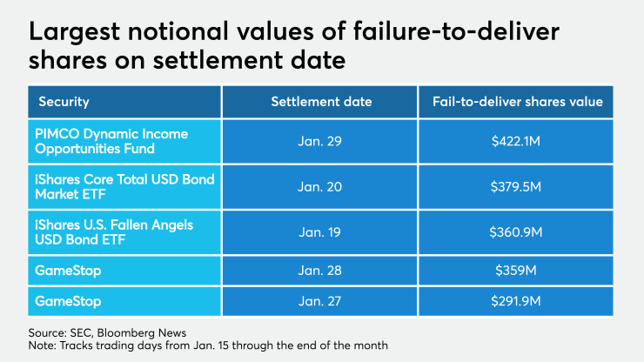Click the $359M value cell

point(517,271)
